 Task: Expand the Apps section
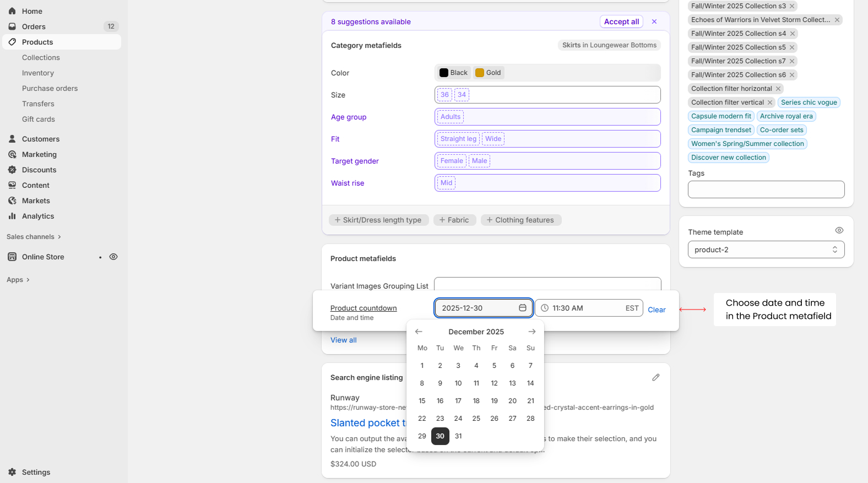18,280
